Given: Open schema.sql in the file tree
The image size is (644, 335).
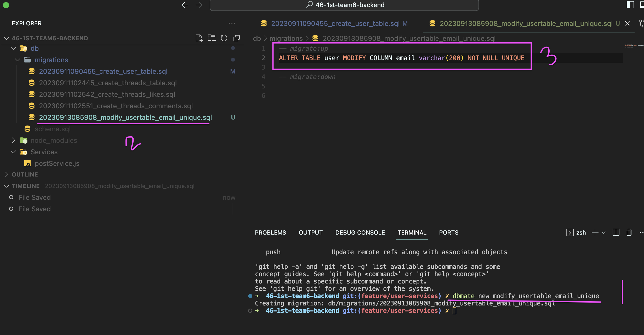Looking at the screenshot, I should tap(53, 129).
